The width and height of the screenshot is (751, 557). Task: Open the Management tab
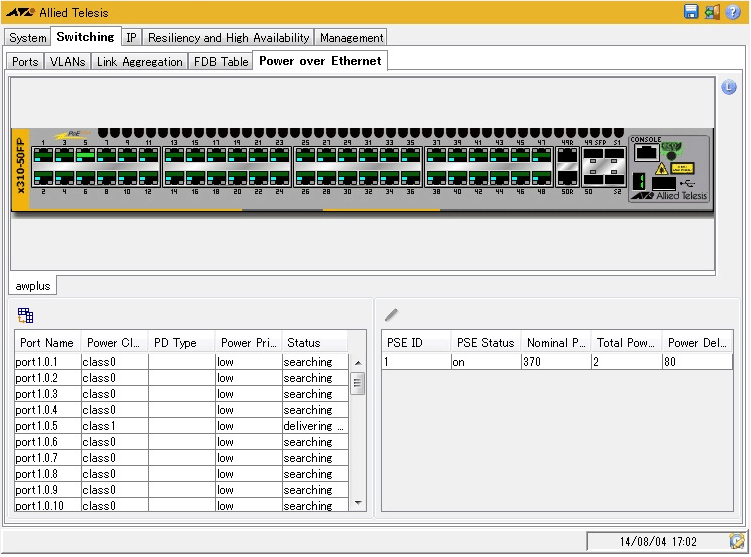(351, 38)
